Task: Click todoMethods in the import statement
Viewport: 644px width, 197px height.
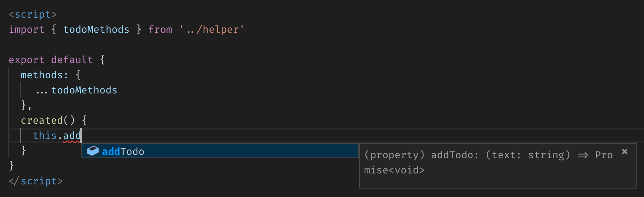Action: pos(96,29)
